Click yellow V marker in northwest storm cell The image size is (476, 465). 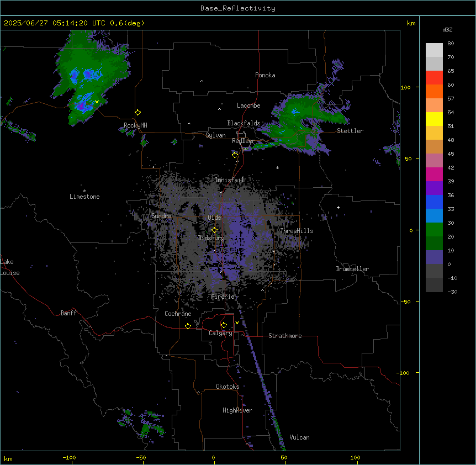pyautogui.click(x=97, y=102)
